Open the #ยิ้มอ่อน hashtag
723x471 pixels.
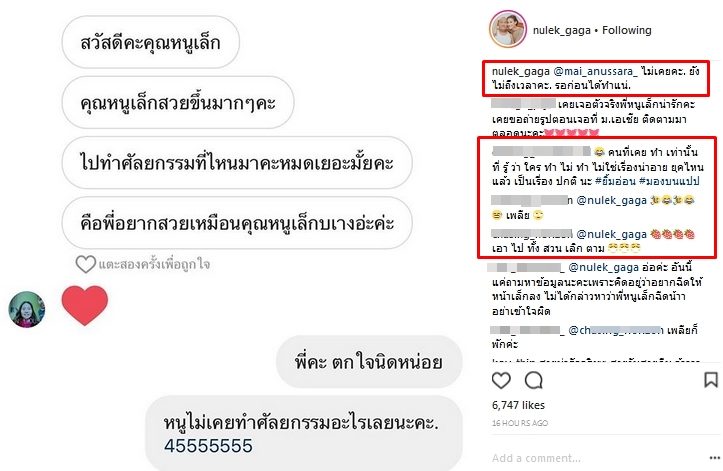click(615, 181)
